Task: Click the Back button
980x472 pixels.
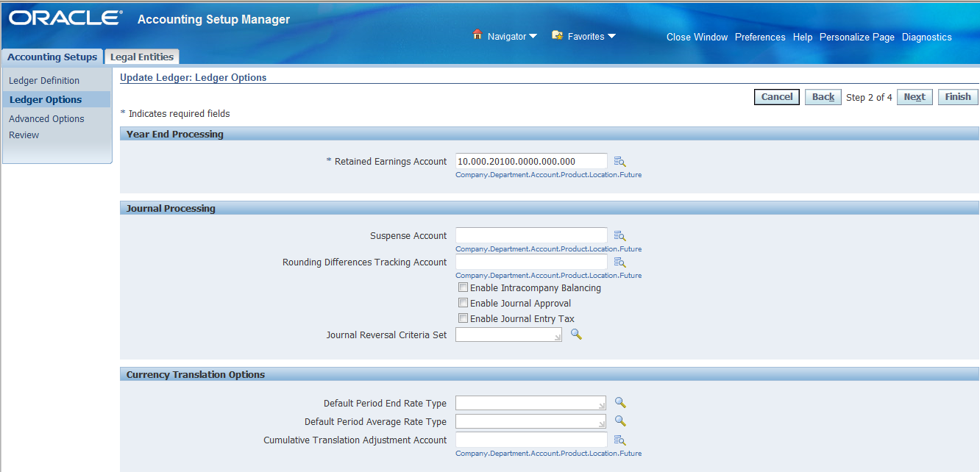Action: click(x=823, y=97)
